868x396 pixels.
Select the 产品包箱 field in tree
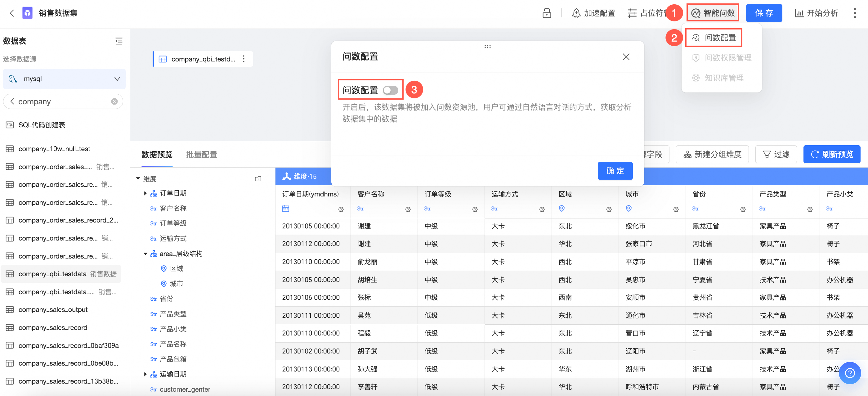[x=173, y=359]
